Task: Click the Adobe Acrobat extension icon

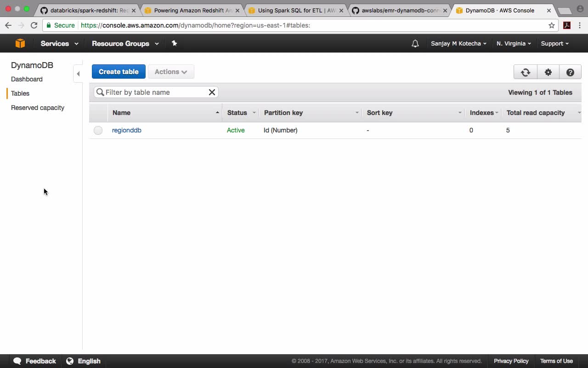Action: 567,25
